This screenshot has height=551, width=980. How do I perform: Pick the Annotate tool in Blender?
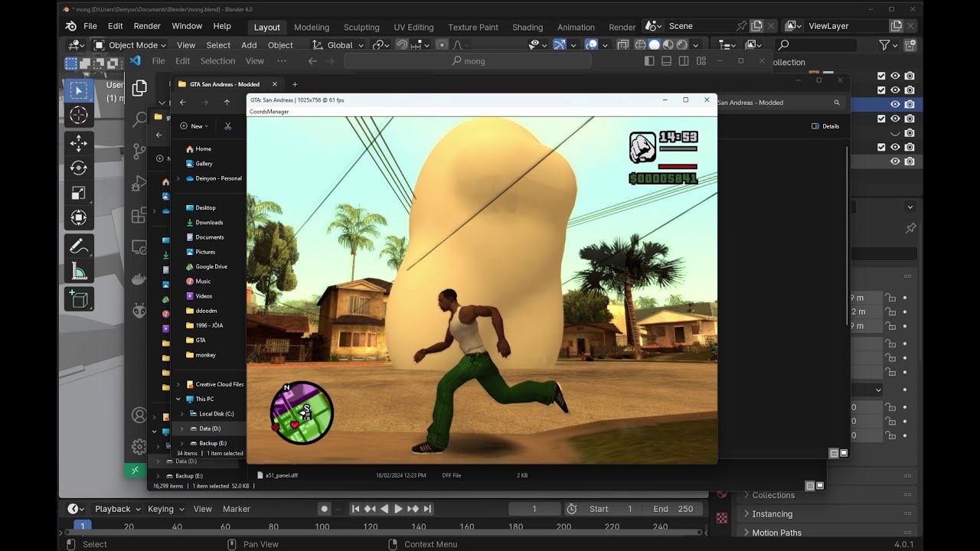[78, 246]
